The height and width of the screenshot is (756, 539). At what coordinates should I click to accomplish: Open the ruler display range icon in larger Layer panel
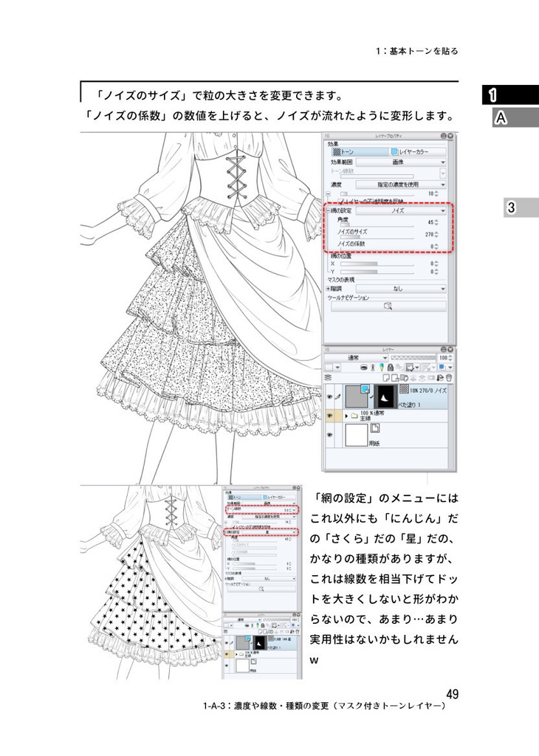tap(428, 368)
